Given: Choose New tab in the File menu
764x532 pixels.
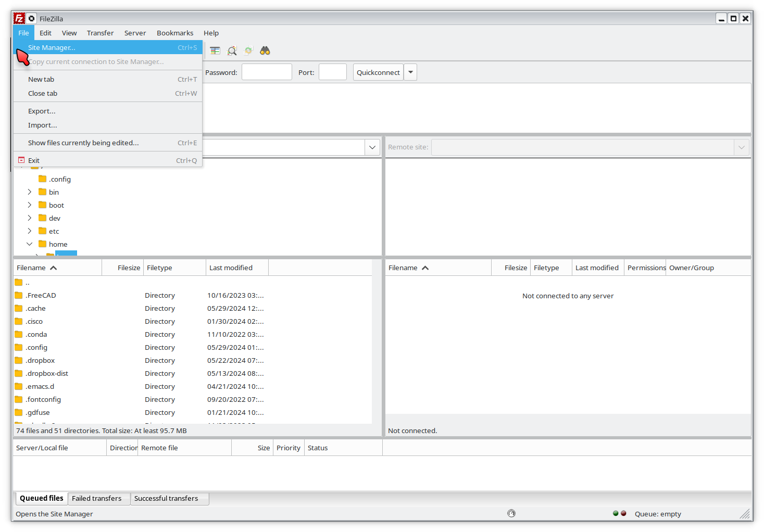Looking at the screenshot, I should [108, 79].
